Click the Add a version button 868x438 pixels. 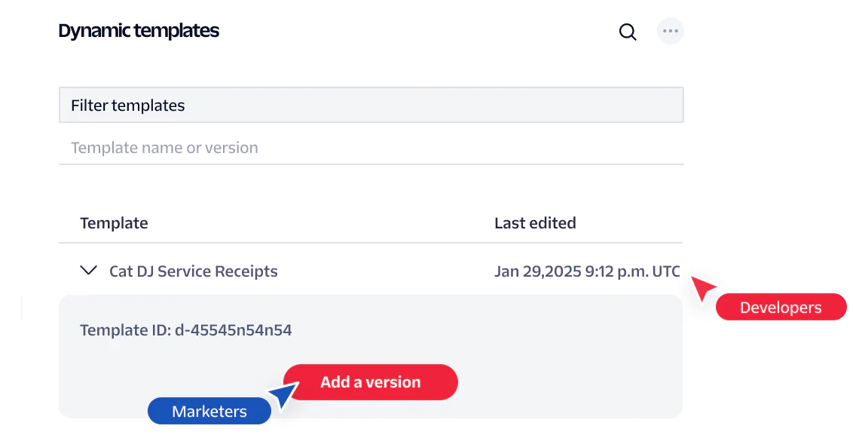tap(371, 382)
